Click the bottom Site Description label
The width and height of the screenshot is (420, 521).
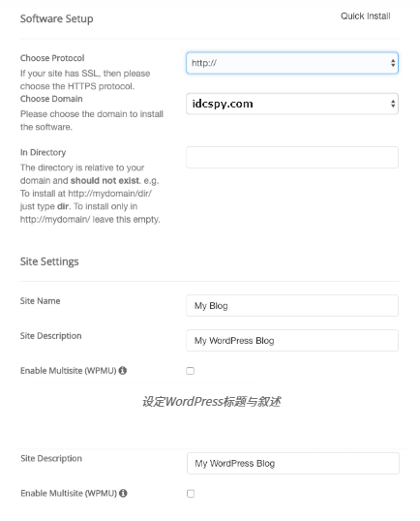pyautogui.click(x=51, y=458)
